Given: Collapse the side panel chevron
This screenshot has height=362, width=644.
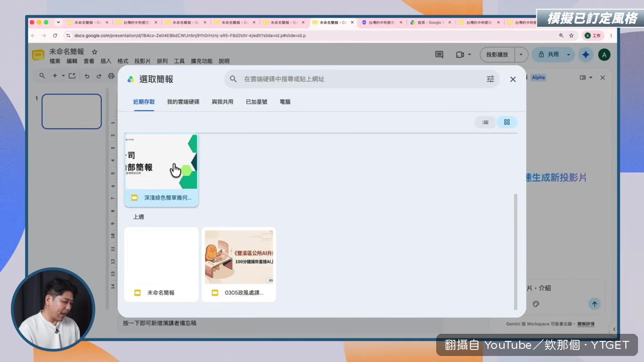Looking at the screenshot, I should pyautogui.click(x=614, y=329).
